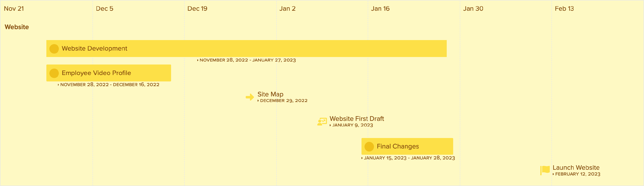This screenshot has height=186, width=644.
Task: Select the Website Development task bar
Action: tap(246, 48)
